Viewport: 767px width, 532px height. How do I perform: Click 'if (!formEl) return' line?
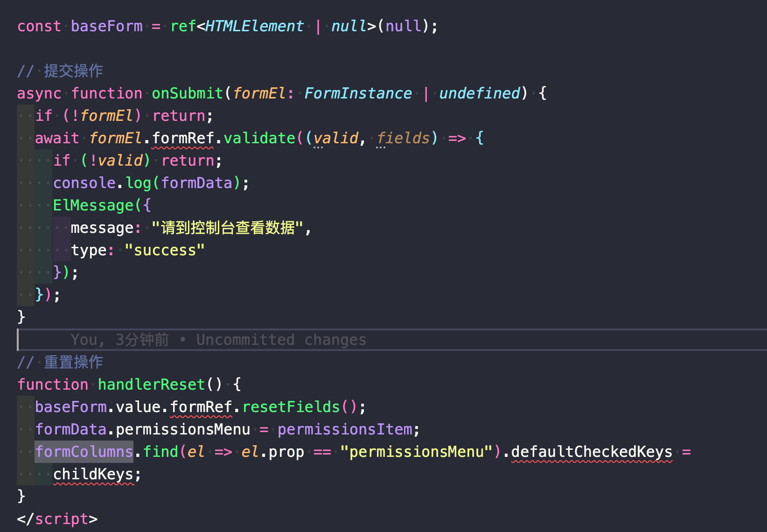click(x=124, y=116)
